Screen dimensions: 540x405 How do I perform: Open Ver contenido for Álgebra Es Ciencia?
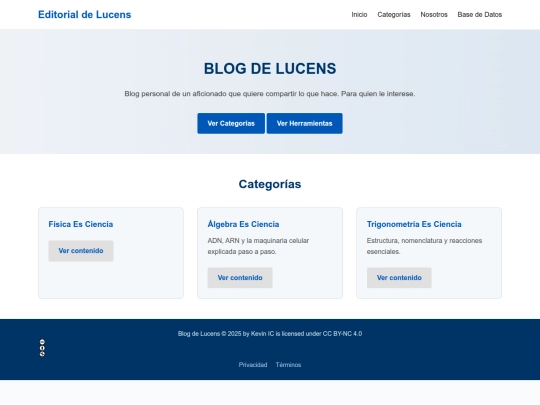pos(240,278)
